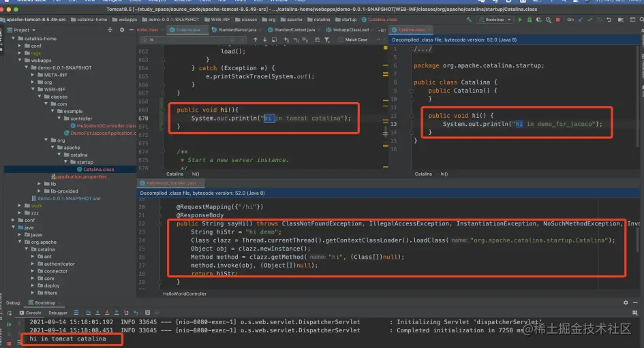Click the folded /.../ comment in Catalina.class
The width and height of the screenshot is (644, 348).
tap(423, 49)
